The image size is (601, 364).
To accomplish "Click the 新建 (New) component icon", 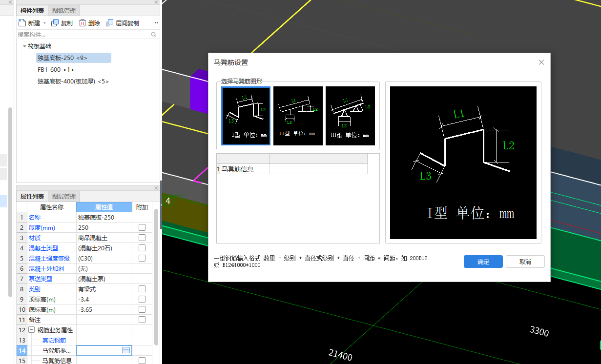I will (x=22, y=22).
